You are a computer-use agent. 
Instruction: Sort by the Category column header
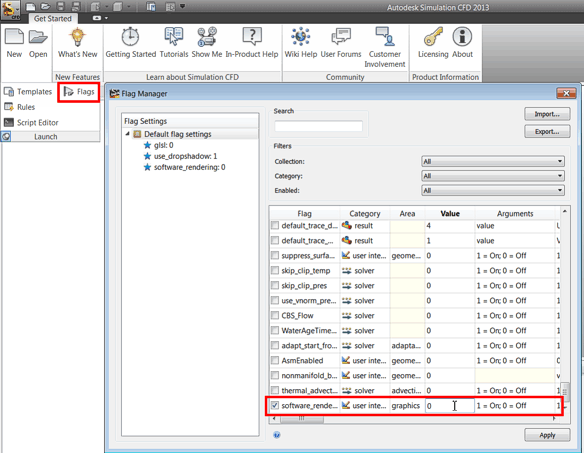click(x=365, y=213)
